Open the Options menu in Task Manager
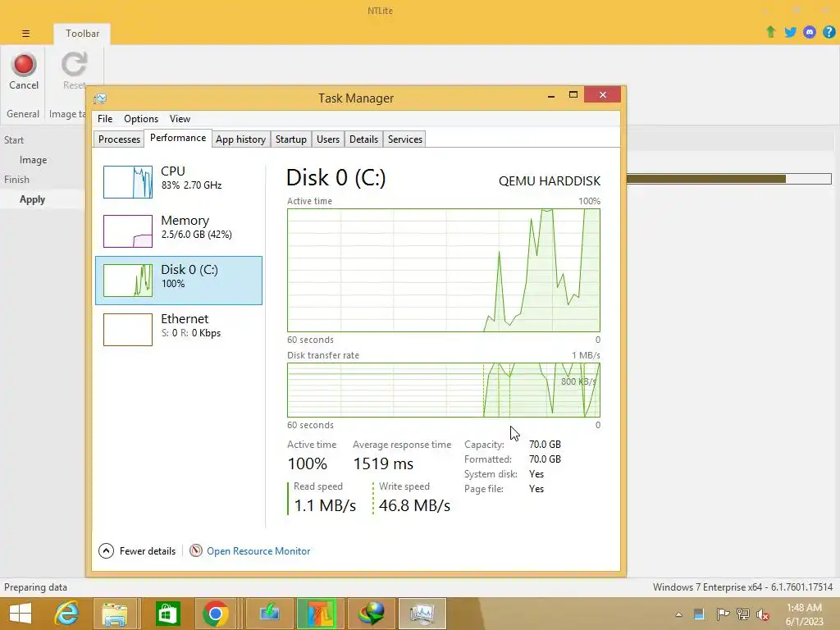Screen dimensions: 840x630 (x=141, y=119)
